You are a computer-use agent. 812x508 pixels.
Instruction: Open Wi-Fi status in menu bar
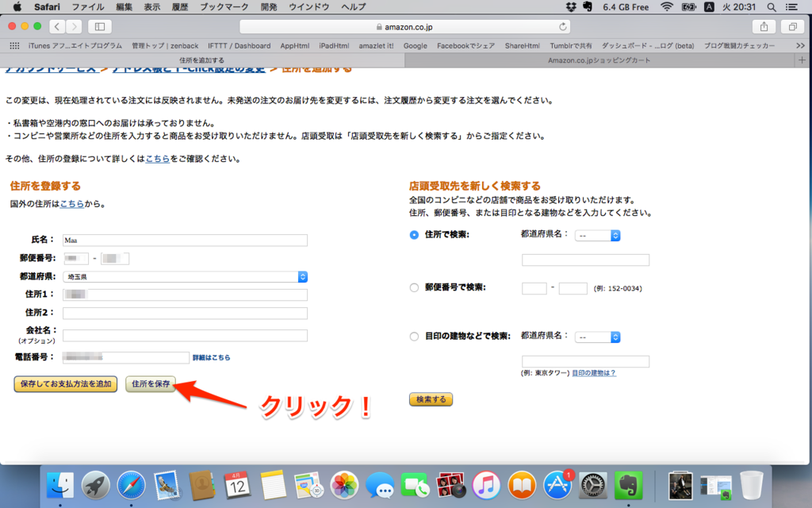coord(667,6)
